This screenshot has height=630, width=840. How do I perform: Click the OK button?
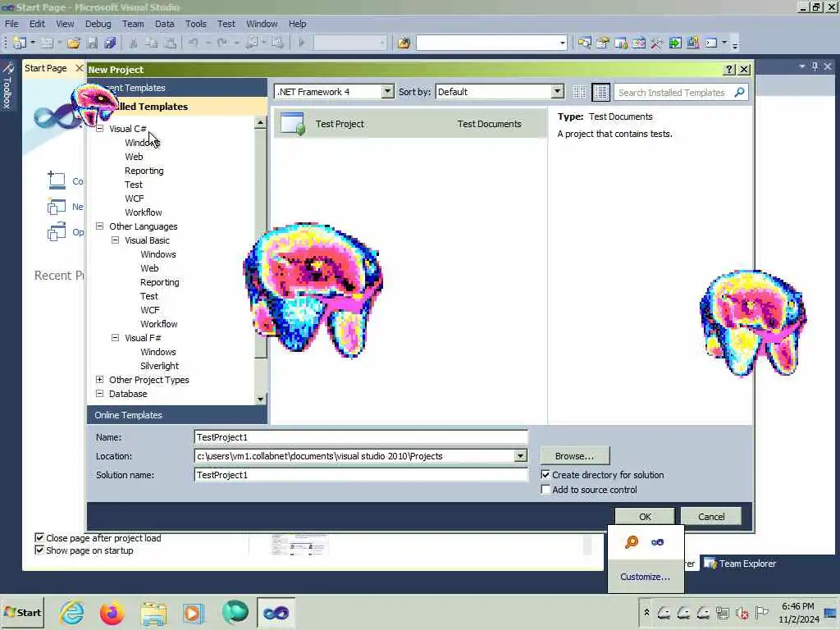pyautogui.click(x=645, y=517)
